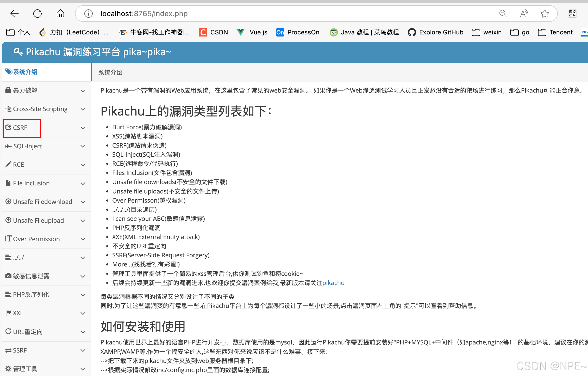The image size is (588, 376).
Task: Click the QR code icon
Action: pyautogui.click(x=572, y=14)
